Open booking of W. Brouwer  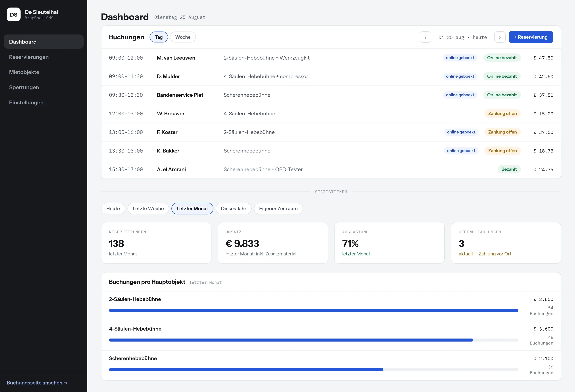[331, 113]
